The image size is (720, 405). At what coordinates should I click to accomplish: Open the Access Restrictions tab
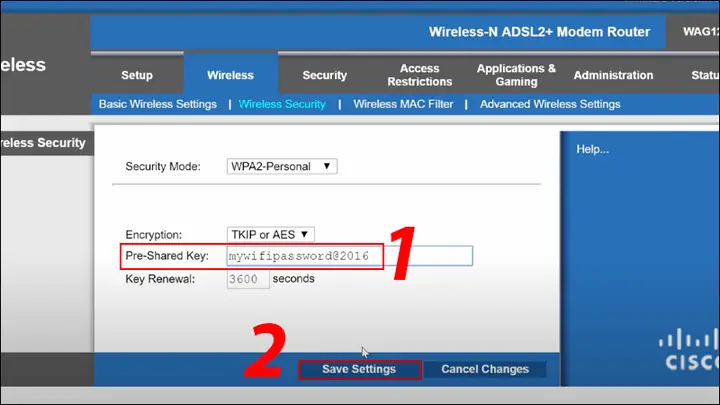(x=420, y=75)
